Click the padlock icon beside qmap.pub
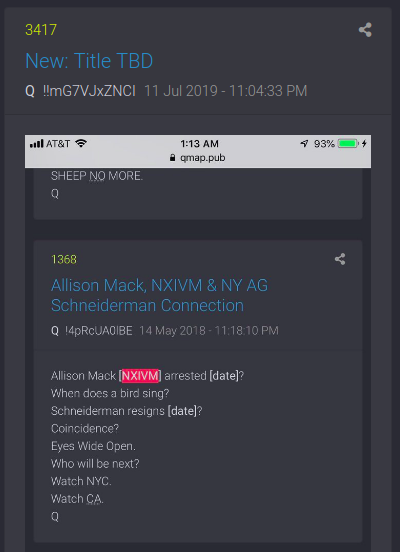 172,157
